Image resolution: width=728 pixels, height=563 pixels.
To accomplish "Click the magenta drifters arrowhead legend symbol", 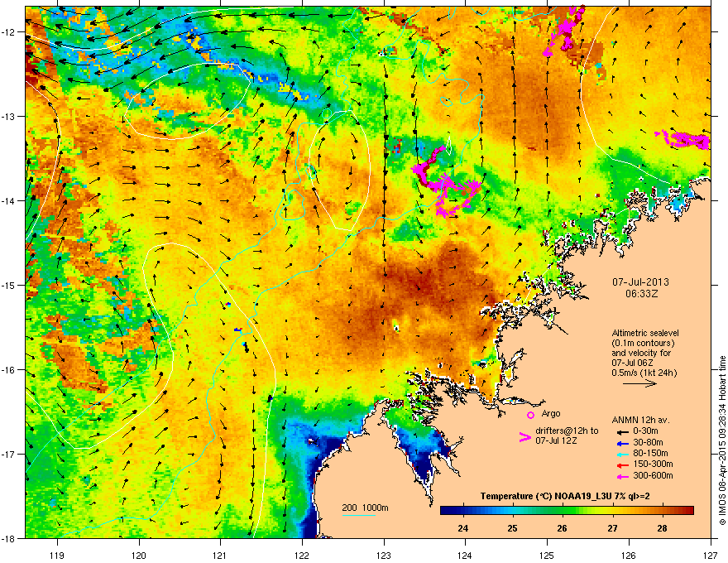I will (524, 437).
